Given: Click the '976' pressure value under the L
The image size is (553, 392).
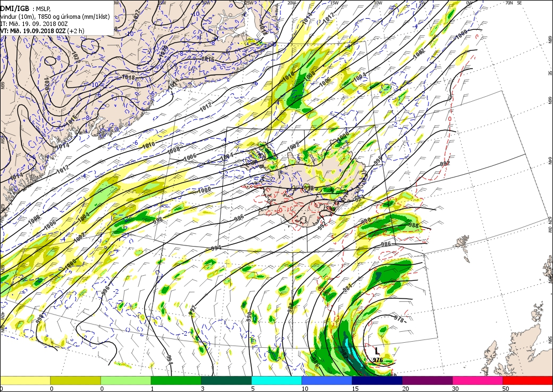Looking at the screenshot, I should [x=378, y=360].
